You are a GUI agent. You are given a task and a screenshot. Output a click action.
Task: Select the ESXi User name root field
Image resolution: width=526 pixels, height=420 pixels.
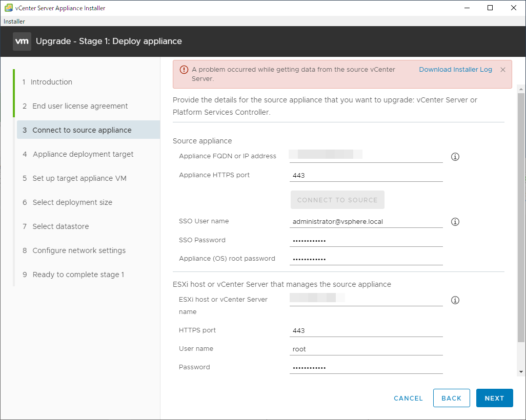click(366, 349)
